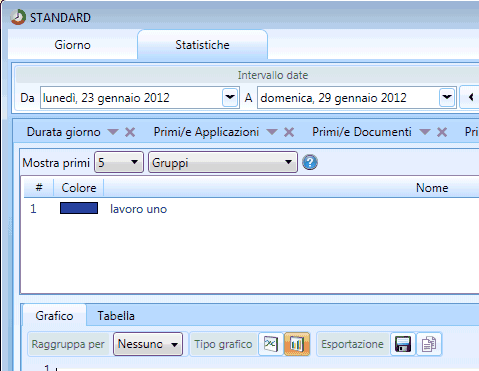Close the Primi/e Applicazioni panel with X
The image size is (479, 371).
point(289,132)
